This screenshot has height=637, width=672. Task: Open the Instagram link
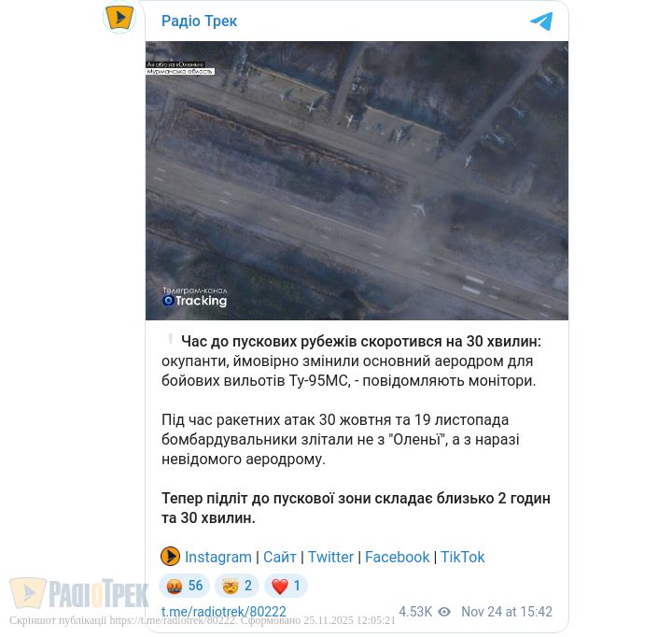(x=218, y=557)
